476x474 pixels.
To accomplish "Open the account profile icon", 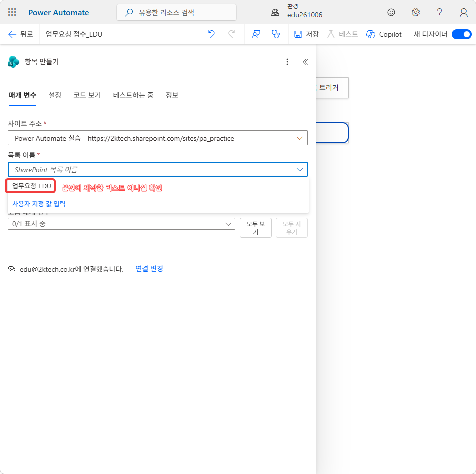I will click(x=463, y=13).
